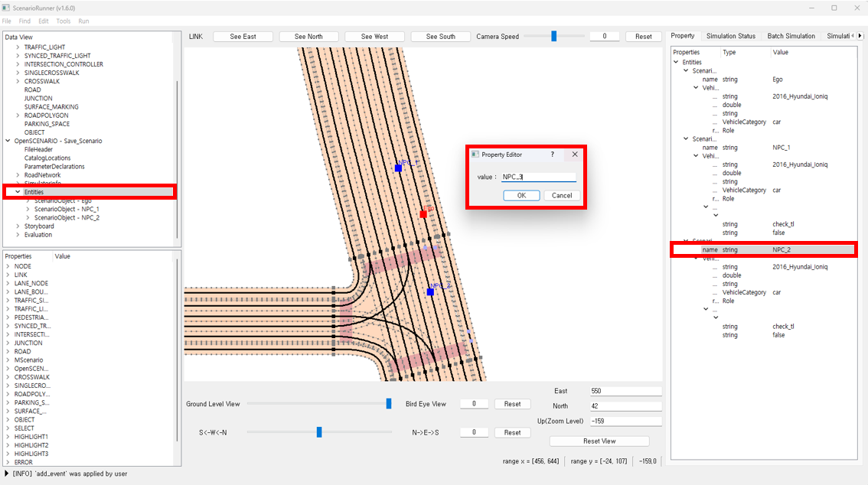Click the value input field in Property Editor
The image size is (868, 485).
[538, 177]
